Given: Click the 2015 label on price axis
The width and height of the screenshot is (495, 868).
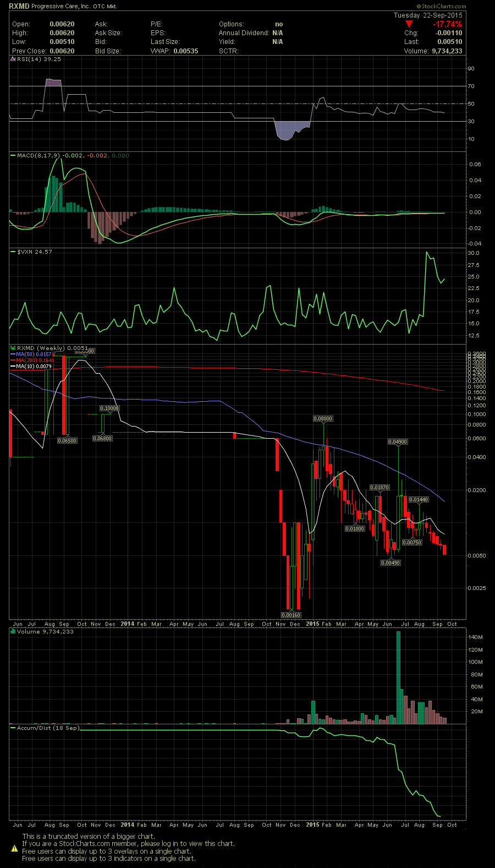Looking at the screenshot, I should [312, 624].
